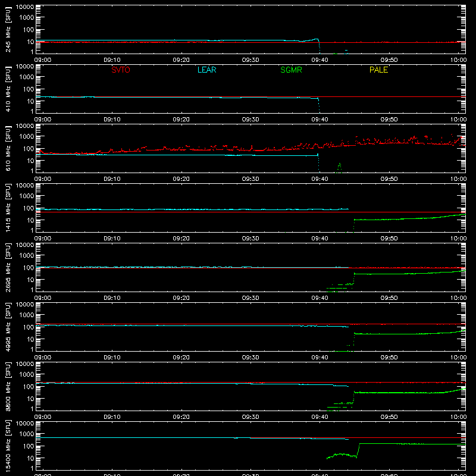Click the green SGMR station label
Screen dimensions: 476x476
point(291,70)
